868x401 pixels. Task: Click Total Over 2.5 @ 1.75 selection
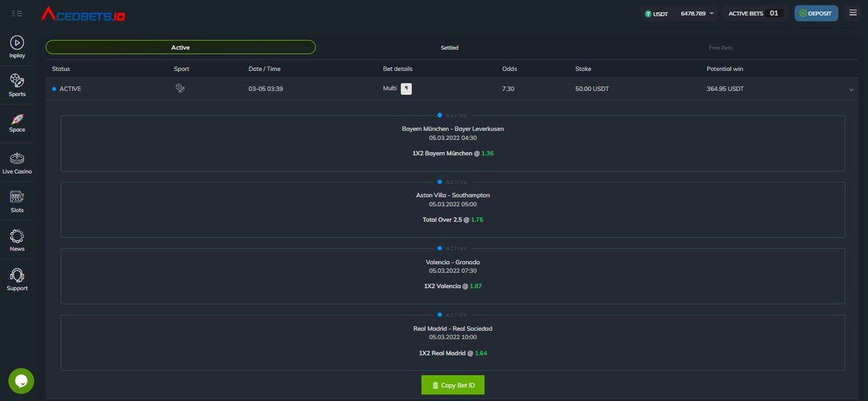[453, 219]
